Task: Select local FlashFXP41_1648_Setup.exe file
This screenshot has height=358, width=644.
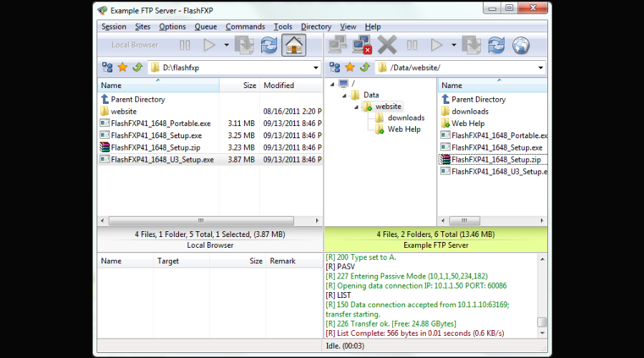Action: (156, 135)
